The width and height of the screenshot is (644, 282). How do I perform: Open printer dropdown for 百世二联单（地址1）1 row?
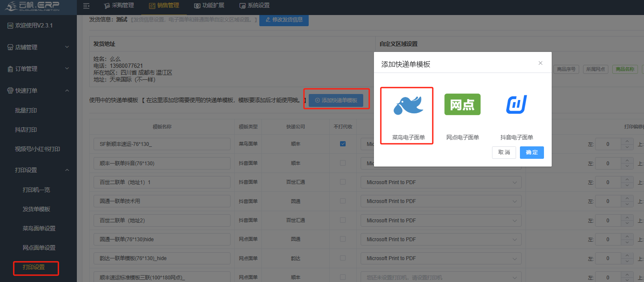441,182
